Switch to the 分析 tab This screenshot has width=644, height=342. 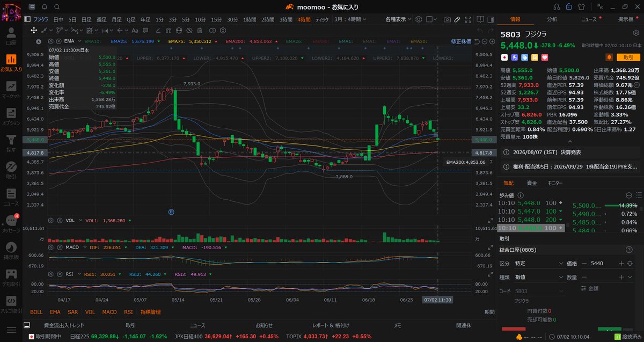point(552,19)
